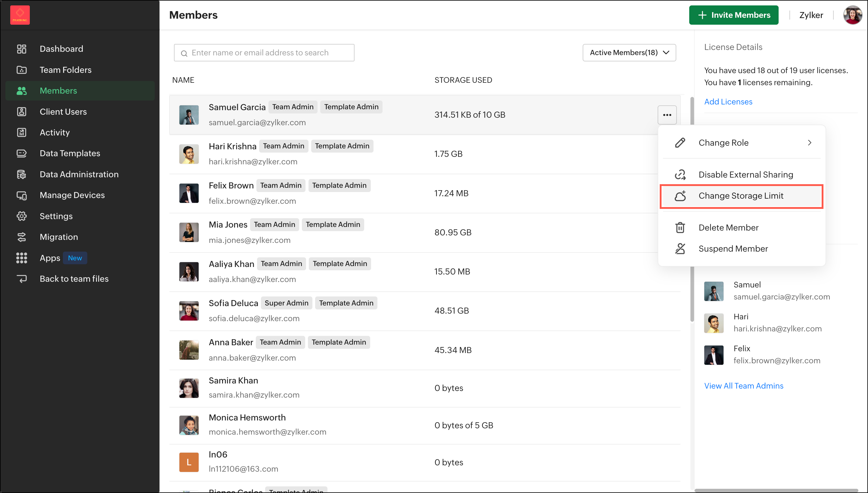The width and height of the screenshot is (868, 493).
Task: Click the Apps grid dots icon
Action: 22,258
